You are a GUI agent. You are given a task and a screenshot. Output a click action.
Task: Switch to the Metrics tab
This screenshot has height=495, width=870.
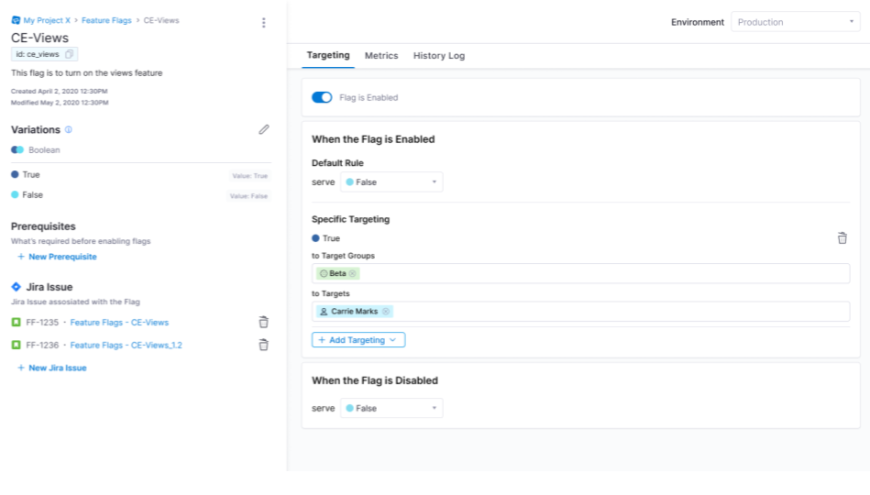click(381, 56)
